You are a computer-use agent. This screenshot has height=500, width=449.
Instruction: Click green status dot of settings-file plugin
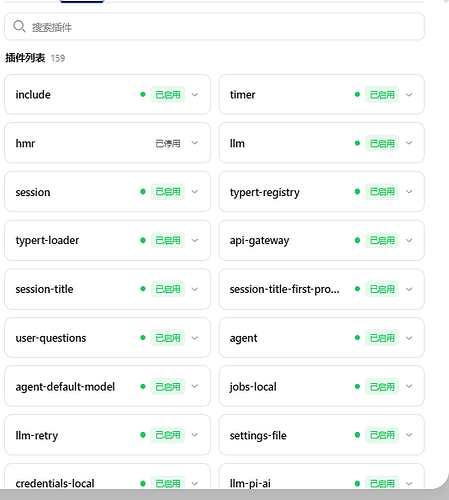click(x=357, y=435)
